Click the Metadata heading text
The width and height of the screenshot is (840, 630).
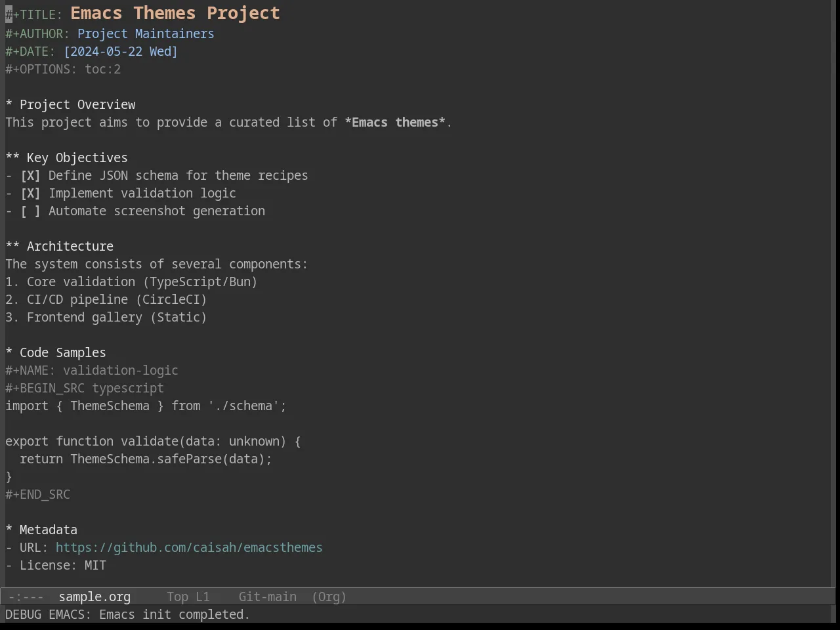(x=49, y=530)
